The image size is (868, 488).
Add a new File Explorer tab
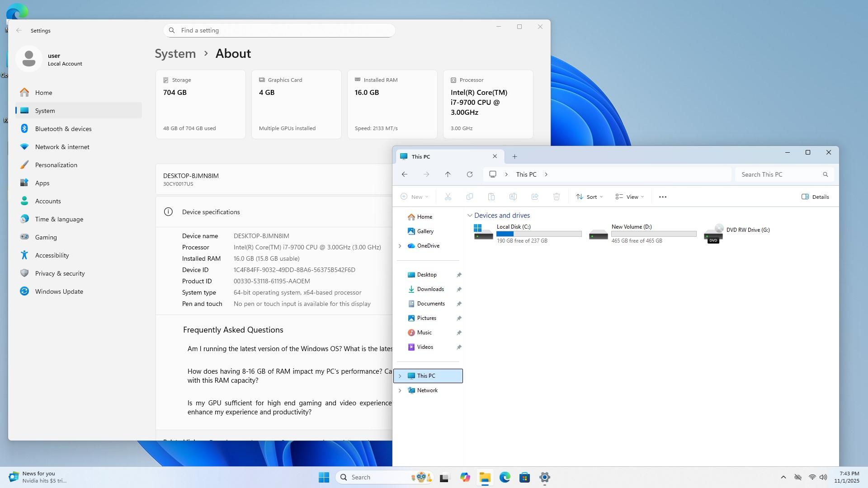[514, 157]
